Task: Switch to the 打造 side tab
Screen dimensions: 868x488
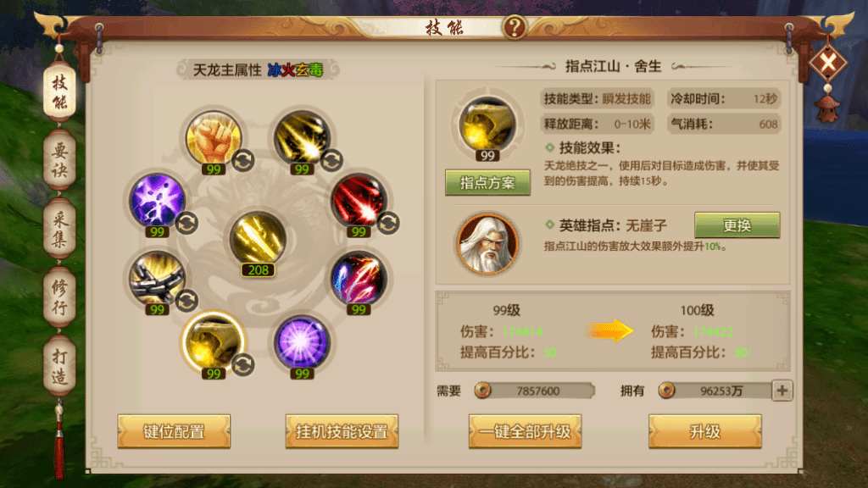Action: pos(60,366)
